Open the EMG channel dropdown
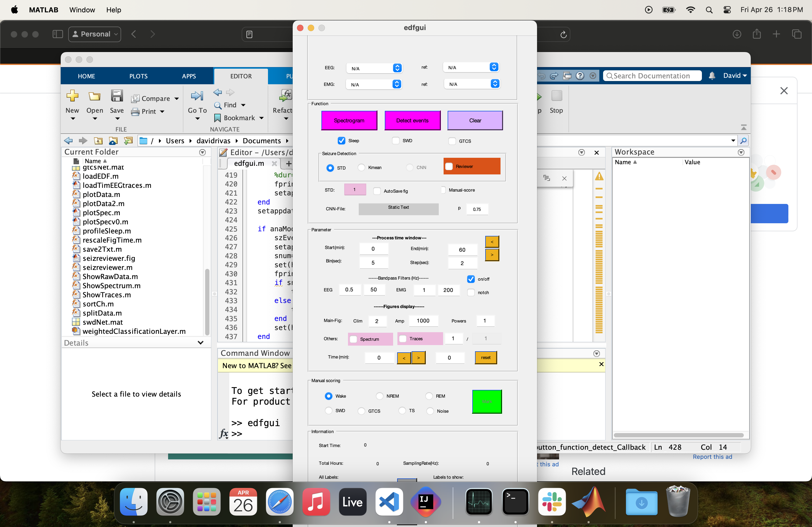Viewport: 812px width, 527px height. coord(374,84)
